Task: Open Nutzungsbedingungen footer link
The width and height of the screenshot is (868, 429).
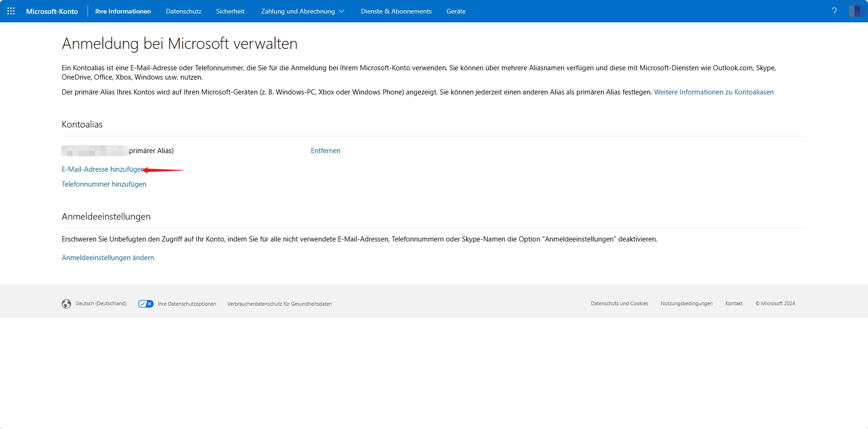Action: click(x=686, y=303)
